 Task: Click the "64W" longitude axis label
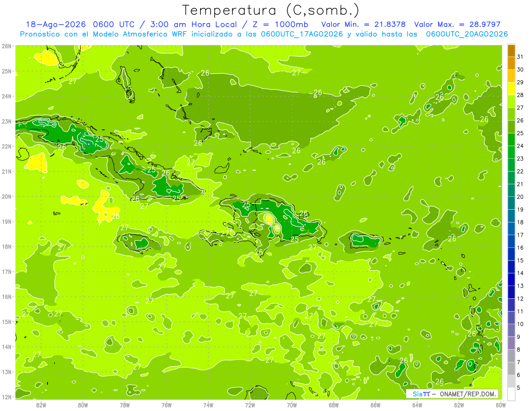pyautogui.click(x=417, y=404)
